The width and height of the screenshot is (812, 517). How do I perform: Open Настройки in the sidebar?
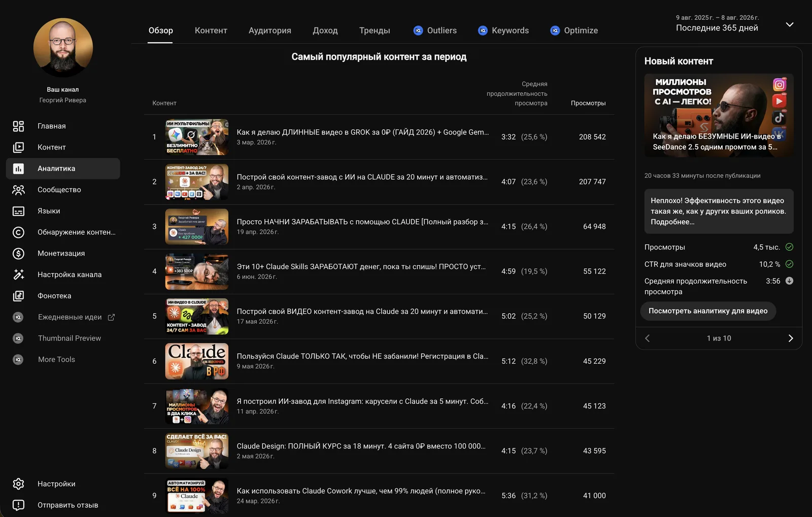coord(63,484)
